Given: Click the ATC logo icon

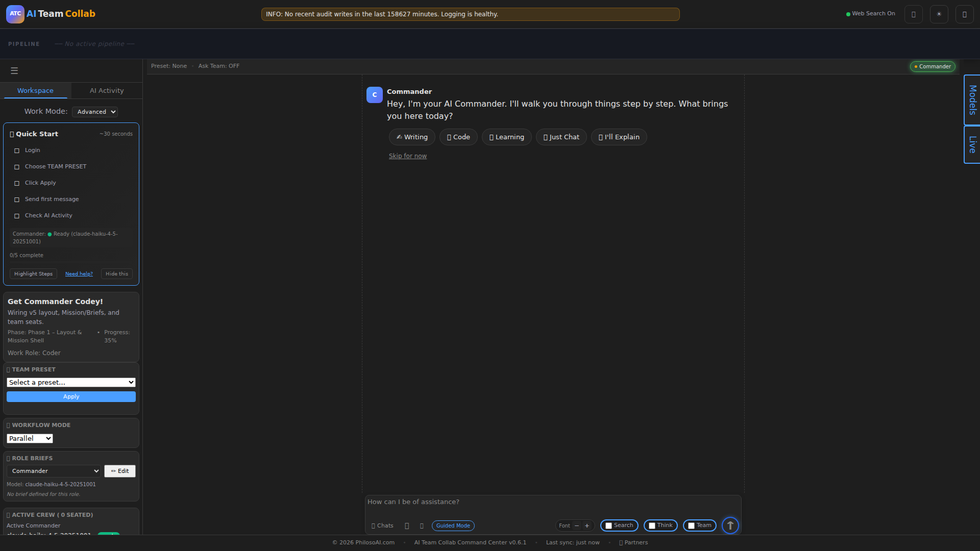Looking at the screenshot, I should pos(15,14).
